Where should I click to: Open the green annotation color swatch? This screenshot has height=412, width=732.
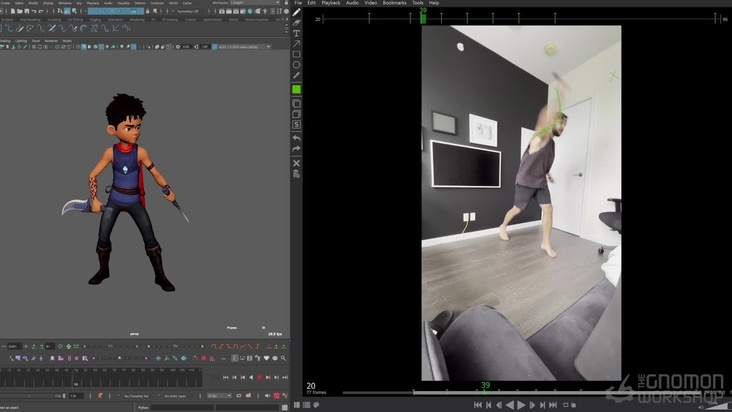click(x=297, y=89)
